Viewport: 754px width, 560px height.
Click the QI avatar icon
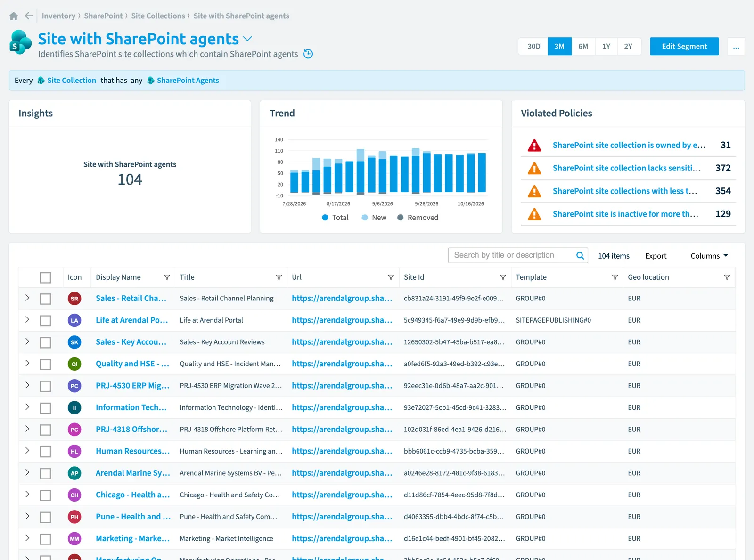point(74,364)
